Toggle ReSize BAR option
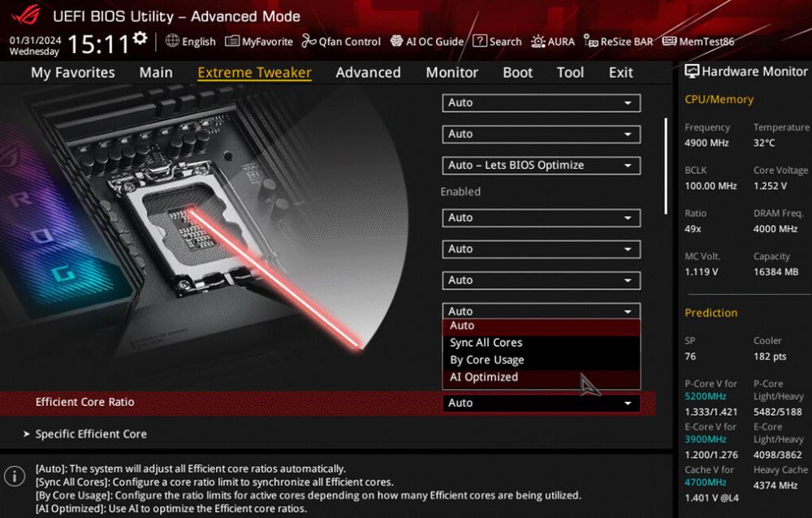This screenshot has height=518, width=812. click(618, 41)
